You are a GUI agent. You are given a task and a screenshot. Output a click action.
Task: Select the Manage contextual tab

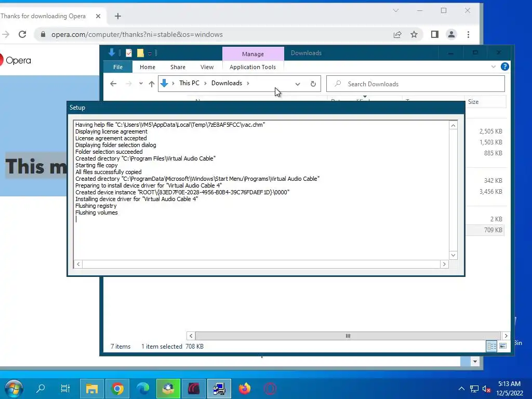point(253,54)
